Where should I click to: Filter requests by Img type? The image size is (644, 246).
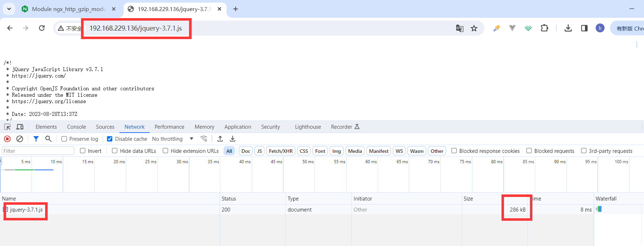pyautogui.click(x=337, y=151)
